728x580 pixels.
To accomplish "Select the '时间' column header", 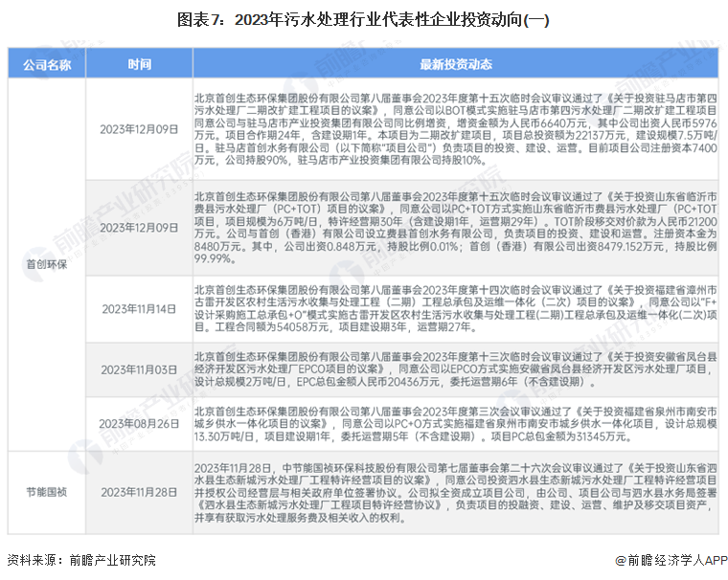I will pyautogui.click(x=139, y=64).
